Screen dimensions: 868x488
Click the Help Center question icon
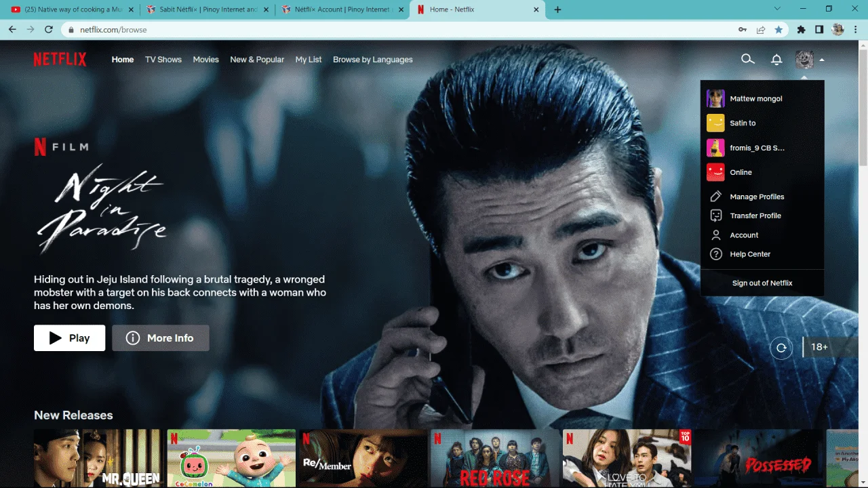coord(715,254)
